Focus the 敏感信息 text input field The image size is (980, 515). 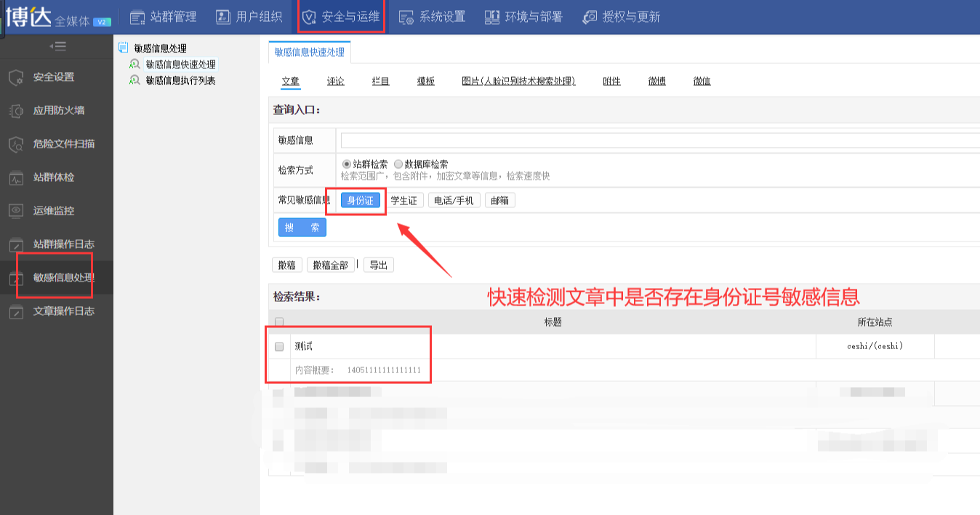pos(660,140)
